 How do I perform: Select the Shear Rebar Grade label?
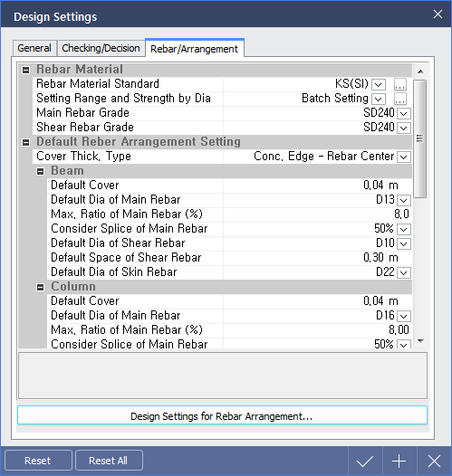(x=85, y=128)
